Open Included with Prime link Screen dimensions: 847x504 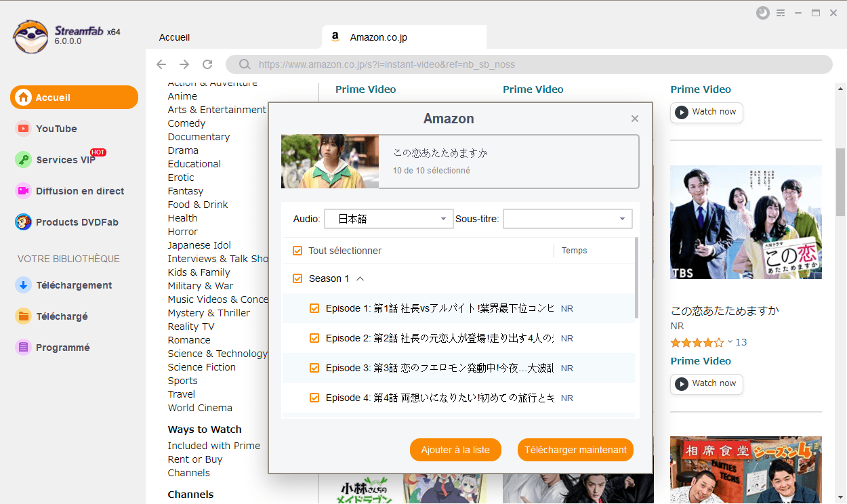214,446
